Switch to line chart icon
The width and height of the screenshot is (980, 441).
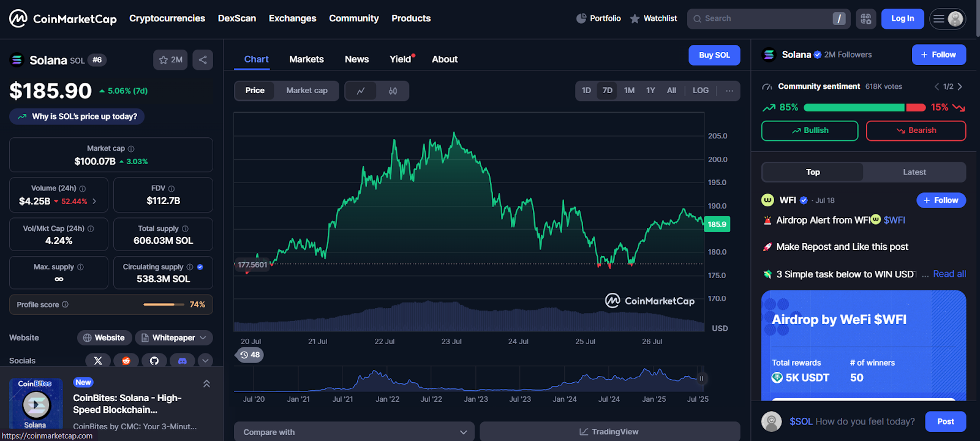pos(361,91)
